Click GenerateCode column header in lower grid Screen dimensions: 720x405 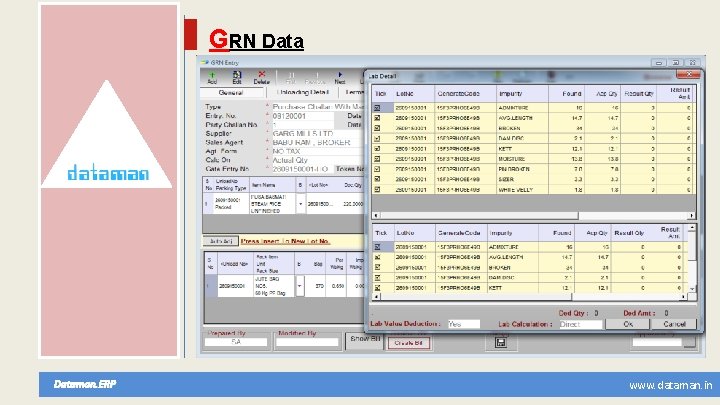pos(460,233)
